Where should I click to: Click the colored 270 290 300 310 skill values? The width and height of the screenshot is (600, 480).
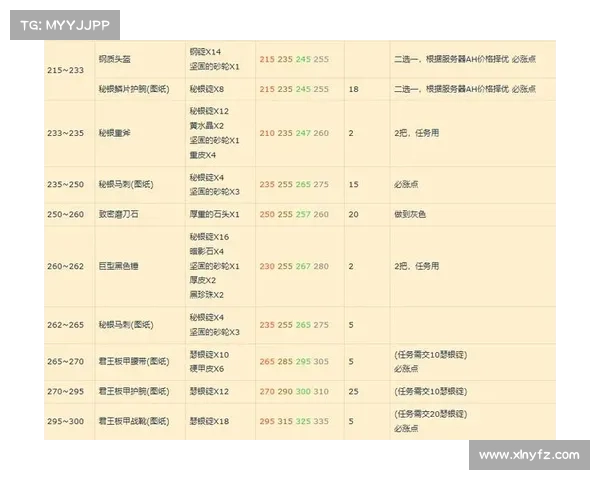coord(294,391)
